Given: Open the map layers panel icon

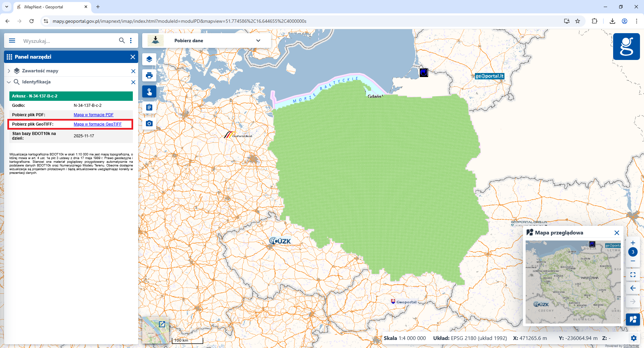Looking at the screenshot, I should point(149,59).
